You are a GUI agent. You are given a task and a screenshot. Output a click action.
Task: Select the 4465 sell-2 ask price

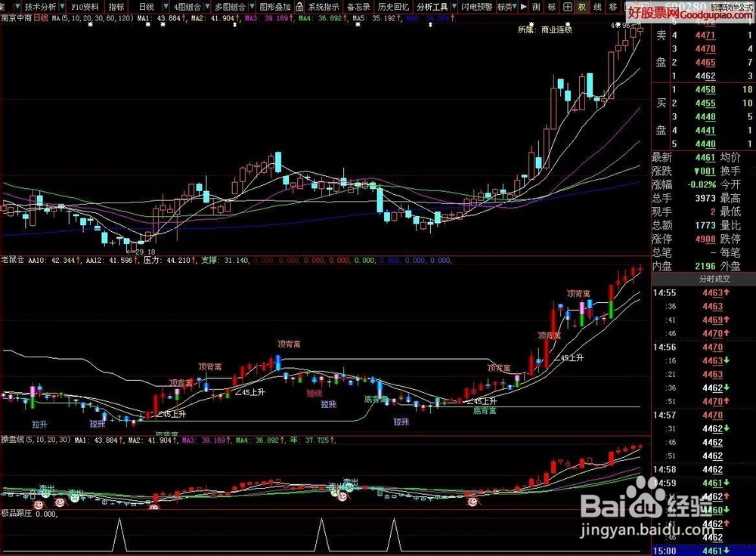pos(705,62)
